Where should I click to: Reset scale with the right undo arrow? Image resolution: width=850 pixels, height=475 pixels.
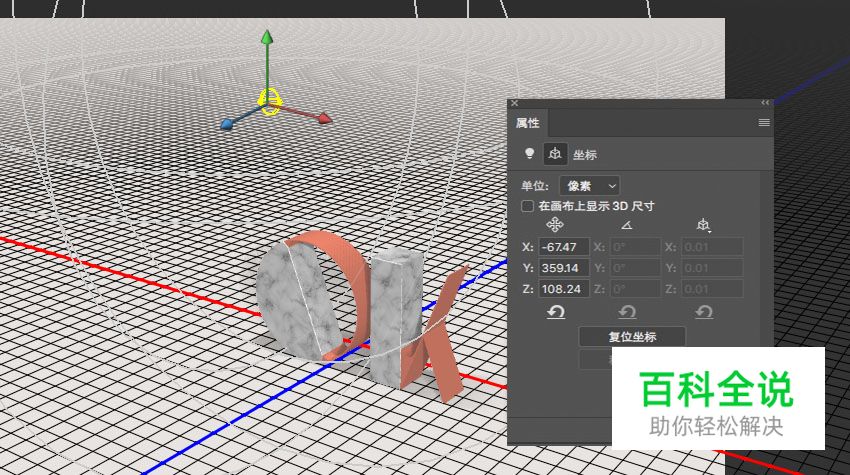(703, 313)
